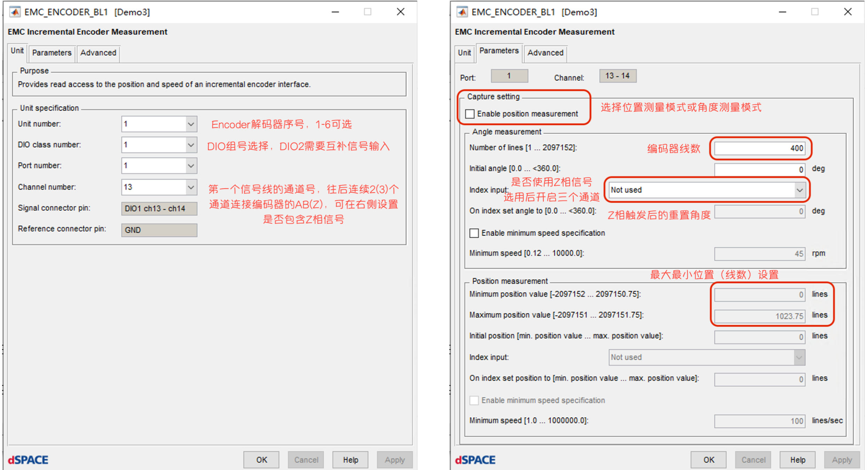868x470 pixels.
Task: Click dSPACE logo in right dialog
Action: pyautogui.click(x=475, y=460)
